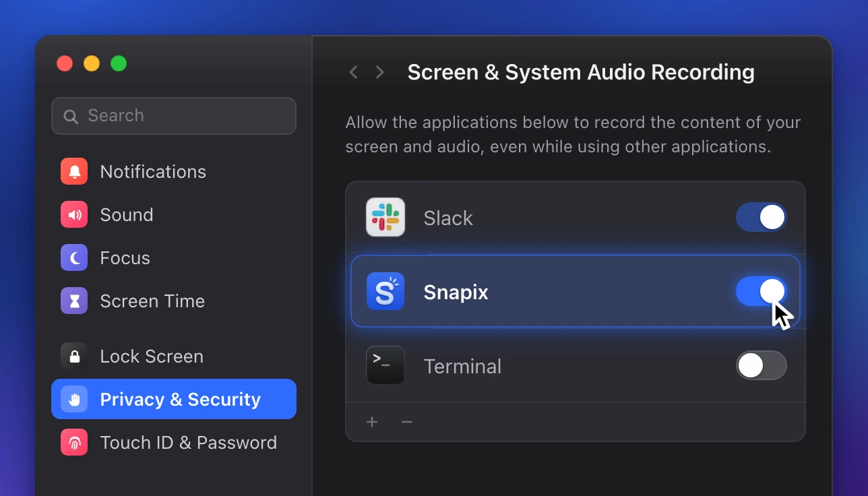Click the Screen & System Audio Recording title
The image size is (868, 496).
click(x=581, y=72)
